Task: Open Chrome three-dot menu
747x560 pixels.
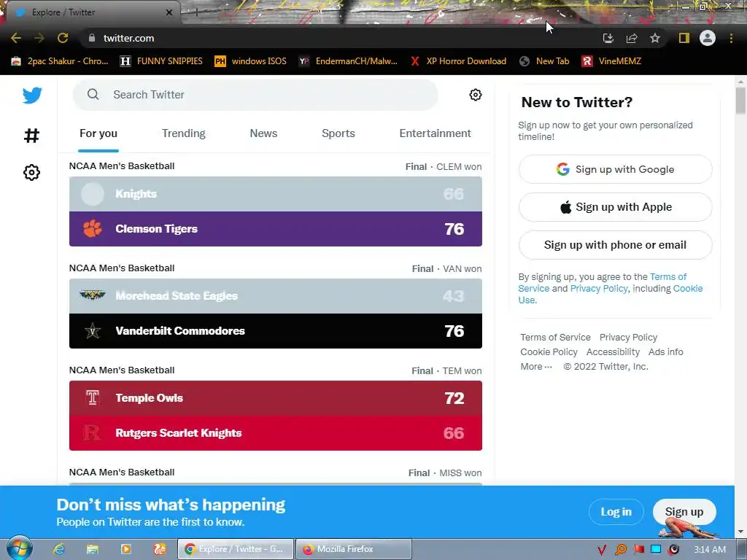Action: tap(731, 38)
